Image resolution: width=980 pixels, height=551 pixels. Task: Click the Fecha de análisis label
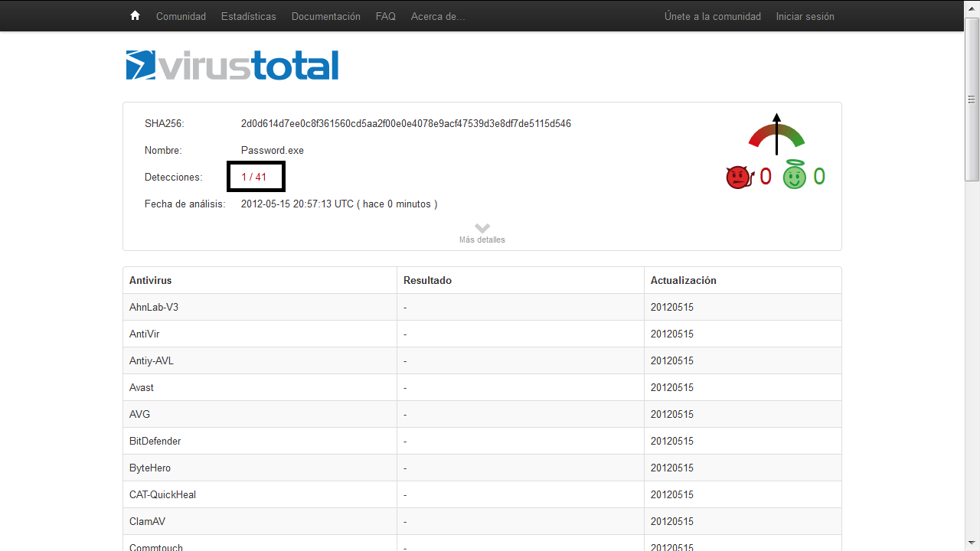coord(185,204)
